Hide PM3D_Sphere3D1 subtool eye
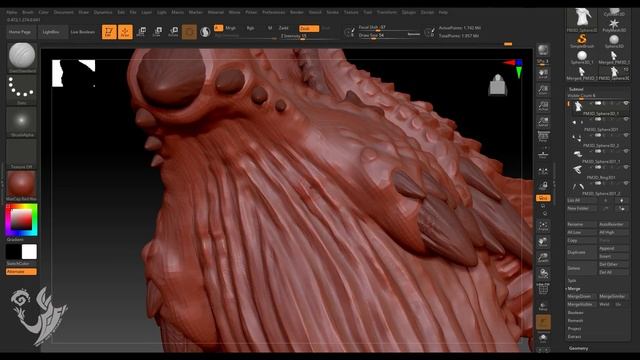The height and width of the screenshot is (360, 640). coord(626,119)
